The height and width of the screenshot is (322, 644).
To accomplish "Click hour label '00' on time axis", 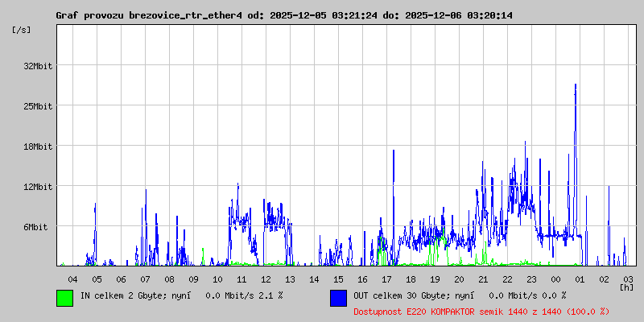I will pyautogui.click(x=555, y=279).
